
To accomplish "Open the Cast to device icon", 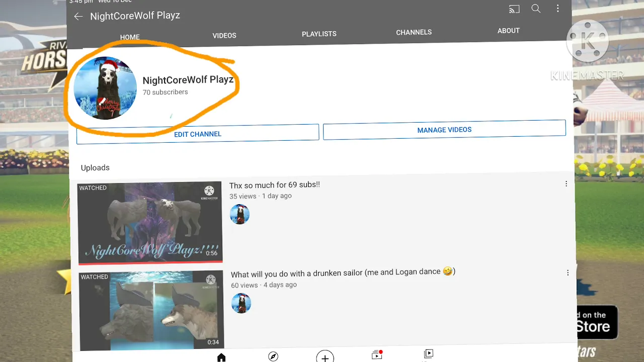I will (x=514, y=10).
